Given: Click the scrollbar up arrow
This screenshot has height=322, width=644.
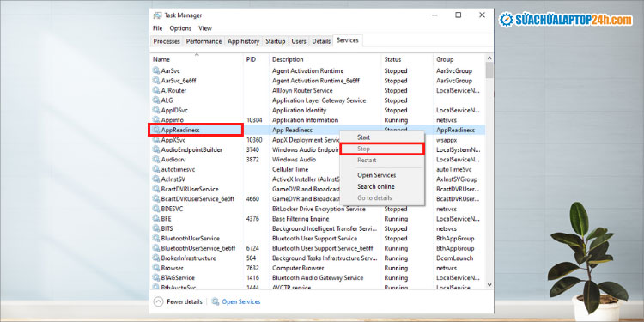Looking at the screenshot, I should (x=489, y=58).
